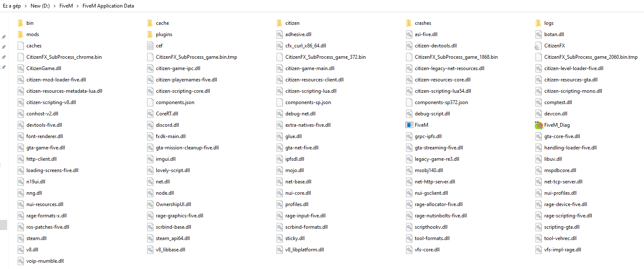Select components-sp372.json file name

click(441, 102)
